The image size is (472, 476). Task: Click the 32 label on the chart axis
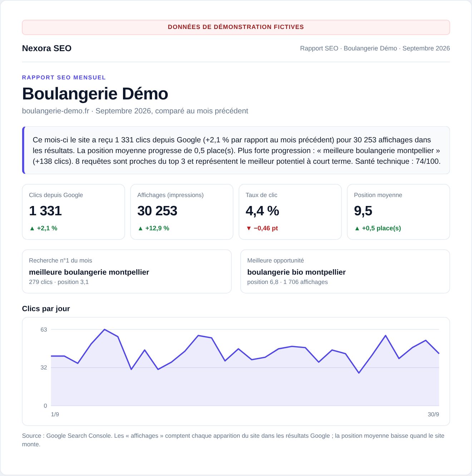click(x=44, y=368)
